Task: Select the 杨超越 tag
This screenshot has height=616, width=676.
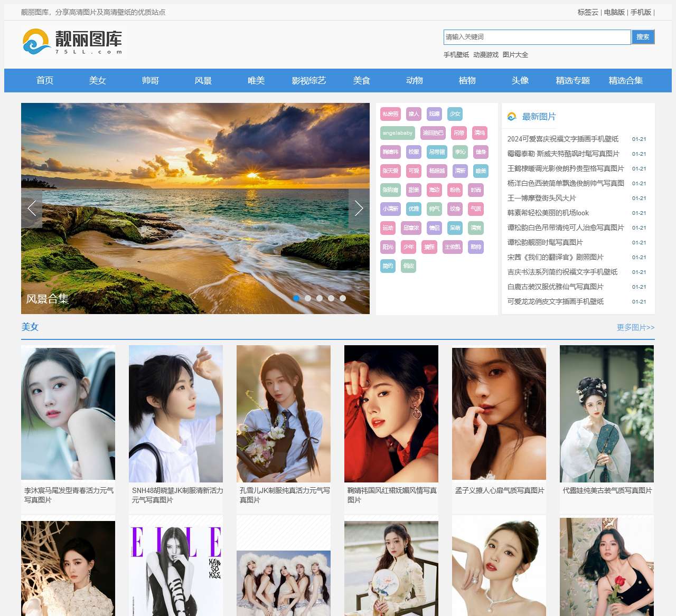Action: pyautogui.click(x=437, y=171)
